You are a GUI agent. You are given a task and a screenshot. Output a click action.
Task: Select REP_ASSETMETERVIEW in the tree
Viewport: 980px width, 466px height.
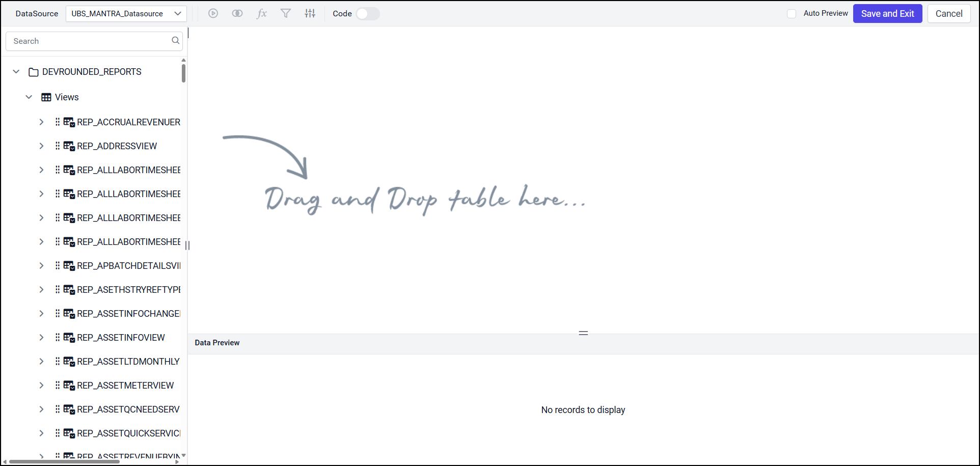coord(125,386)
